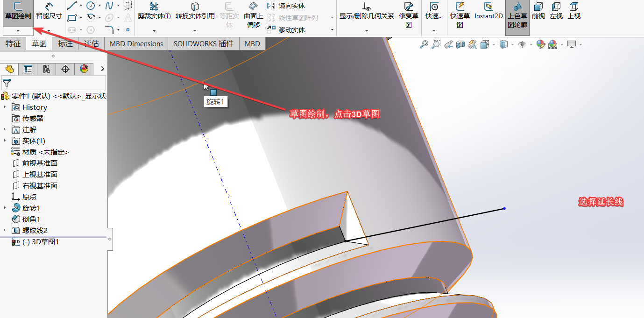This screenshot has height=318, width=644.
Task: Open the 转换实体引用 dropdown arrow
Action: tap(195, 31)
